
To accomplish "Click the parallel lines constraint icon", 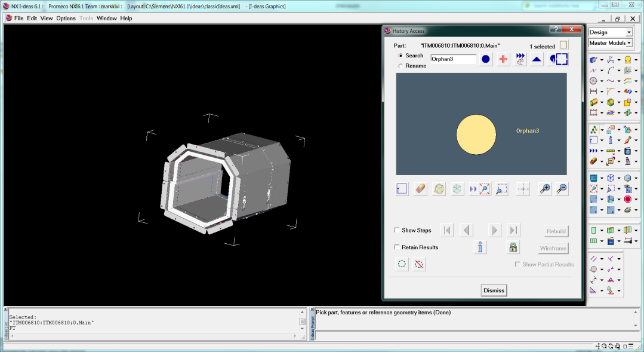I will click(x=593, y=259).
